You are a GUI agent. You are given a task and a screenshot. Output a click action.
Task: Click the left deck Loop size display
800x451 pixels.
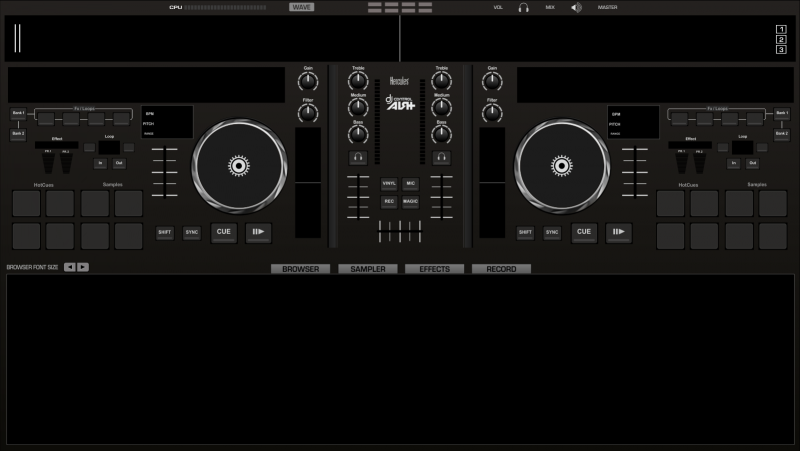[109, 147]
